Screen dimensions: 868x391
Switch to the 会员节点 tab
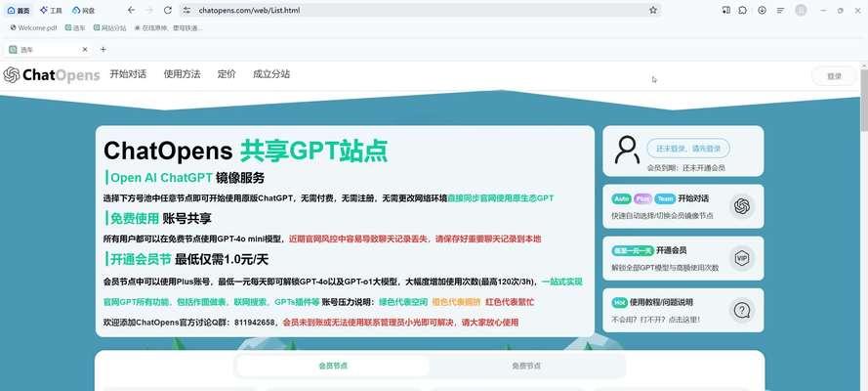tap(333, 366)
